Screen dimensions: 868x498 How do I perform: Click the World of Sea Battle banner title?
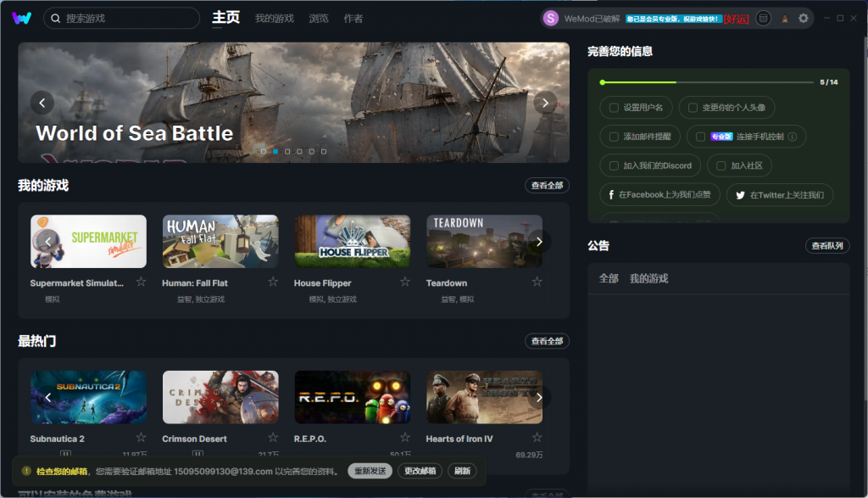click(135, 133)
